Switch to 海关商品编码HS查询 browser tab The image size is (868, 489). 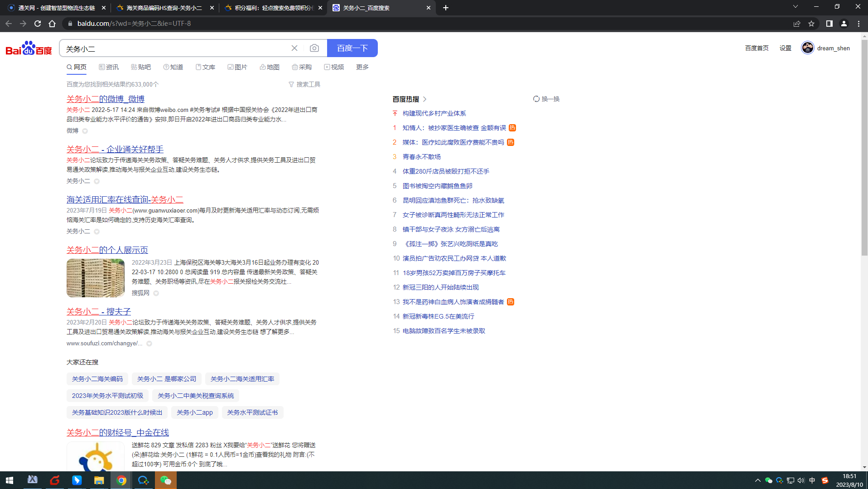coord(164,8)
